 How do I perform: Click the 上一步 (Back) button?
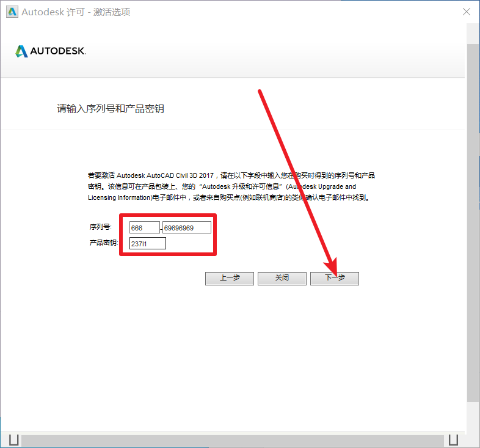tap(229, 278)
